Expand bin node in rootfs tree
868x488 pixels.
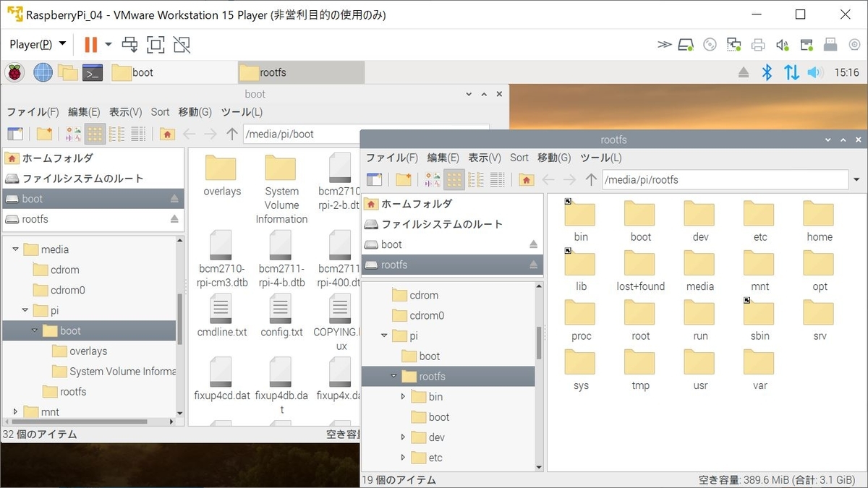[x=404, y=396]
